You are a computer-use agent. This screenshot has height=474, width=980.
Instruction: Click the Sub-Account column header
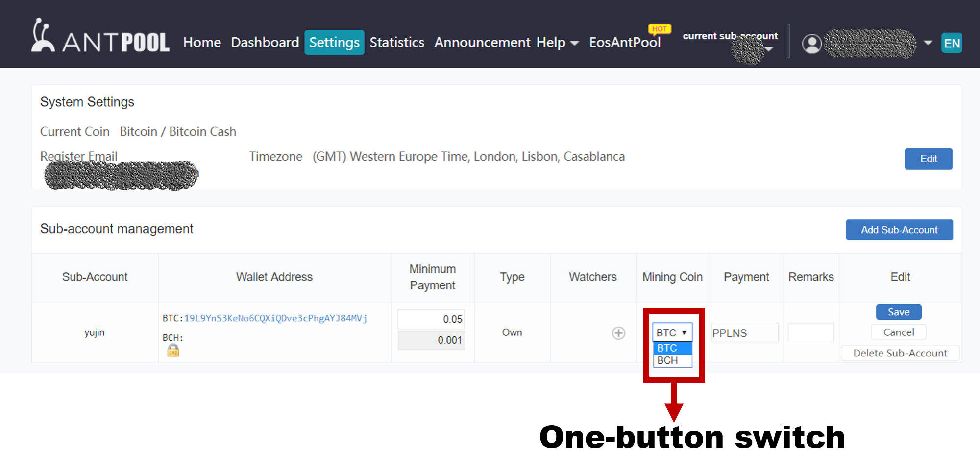point(95,277)
